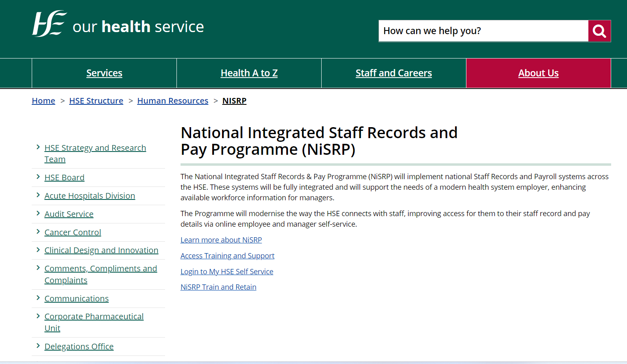
Task: Open Delegations Office sidebar link
Action: [79, 347]
